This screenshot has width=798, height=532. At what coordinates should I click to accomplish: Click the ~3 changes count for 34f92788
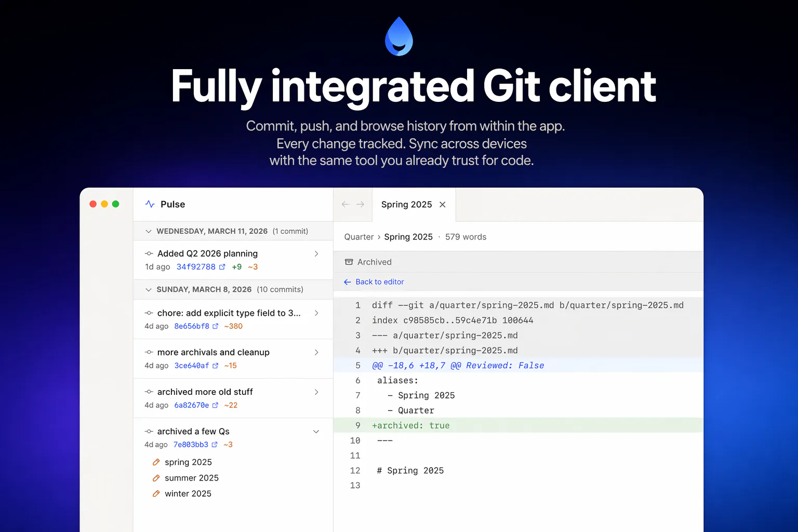pyautogui.click(x=253, y=267)
